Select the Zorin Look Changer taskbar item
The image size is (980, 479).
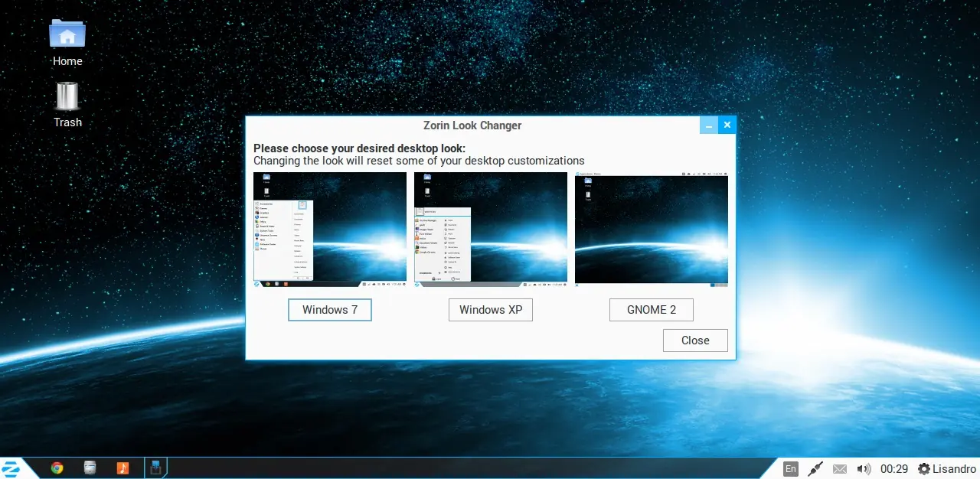pos(155,468)
